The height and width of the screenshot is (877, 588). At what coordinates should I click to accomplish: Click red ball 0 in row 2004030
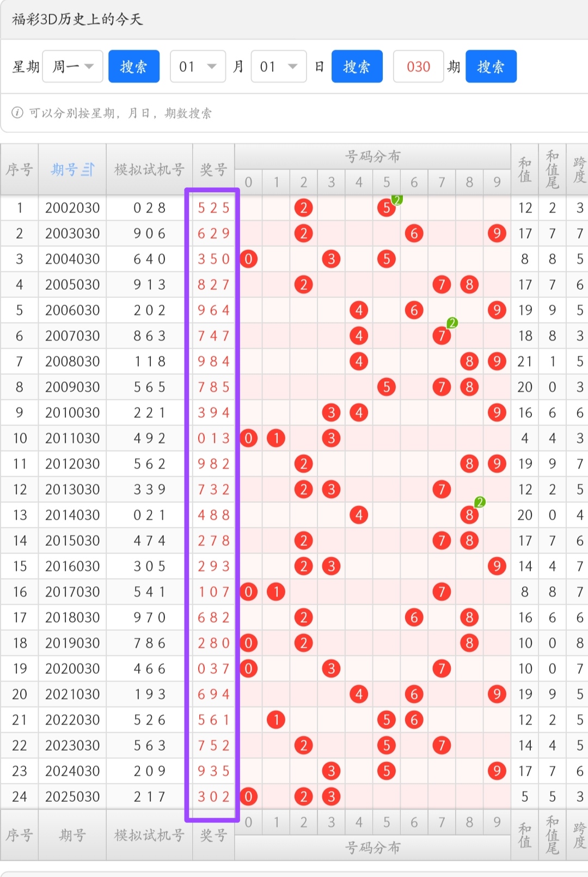click(x=248, y=259)
